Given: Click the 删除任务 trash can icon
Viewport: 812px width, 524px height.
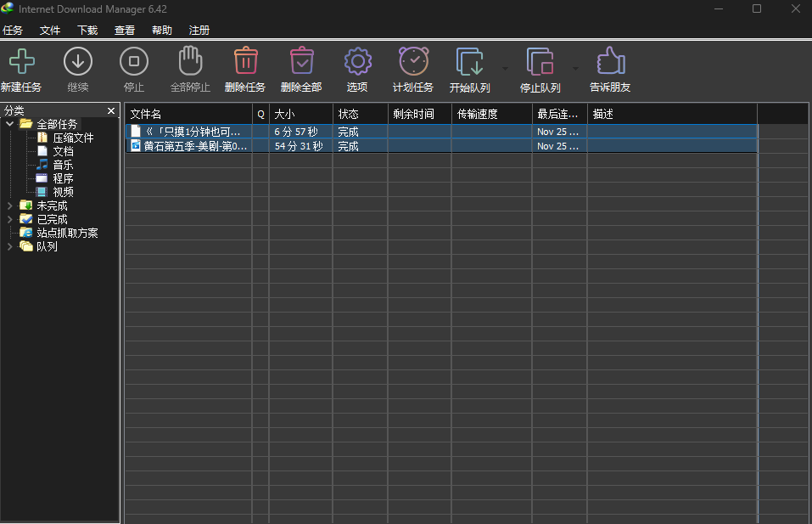Looking at the screenshot, I should point(245,62).
